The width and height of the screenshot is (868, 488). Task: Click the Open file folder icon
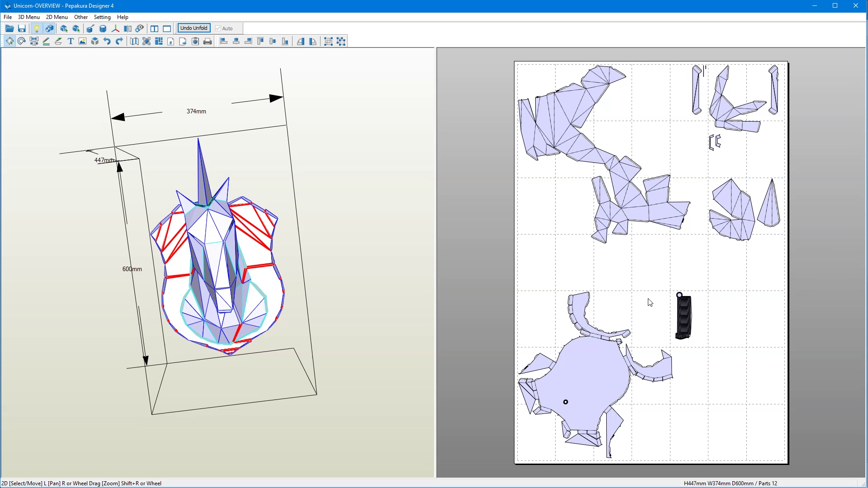point(9,28)
